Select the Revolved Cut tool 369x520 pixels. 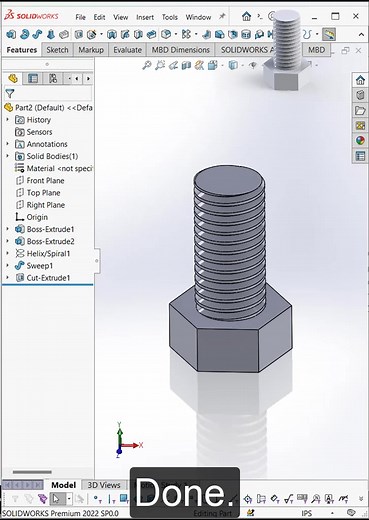[112, 34]
